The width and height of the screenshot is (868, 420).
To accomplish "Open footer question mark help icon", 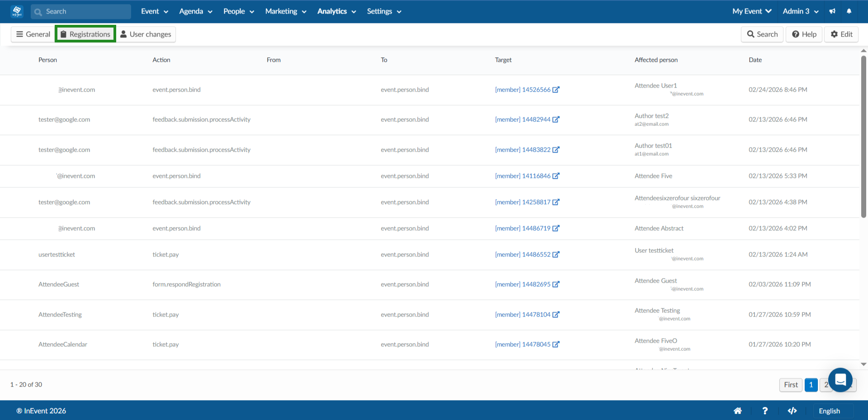I will pyautogui.click(x=765, y=411).
